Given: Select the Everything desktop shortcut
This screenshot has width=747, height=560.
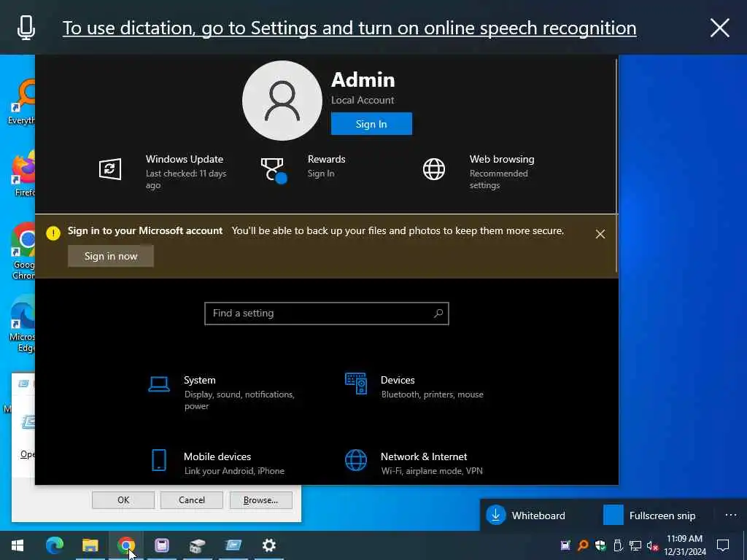Looking at the screenshot, I should coord(21,102).
